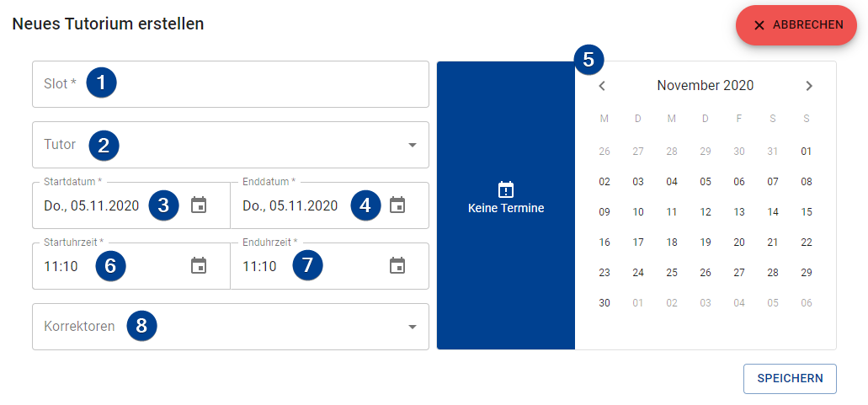Go to next month in calendar
868x405 pixels.
pos(809,86)
